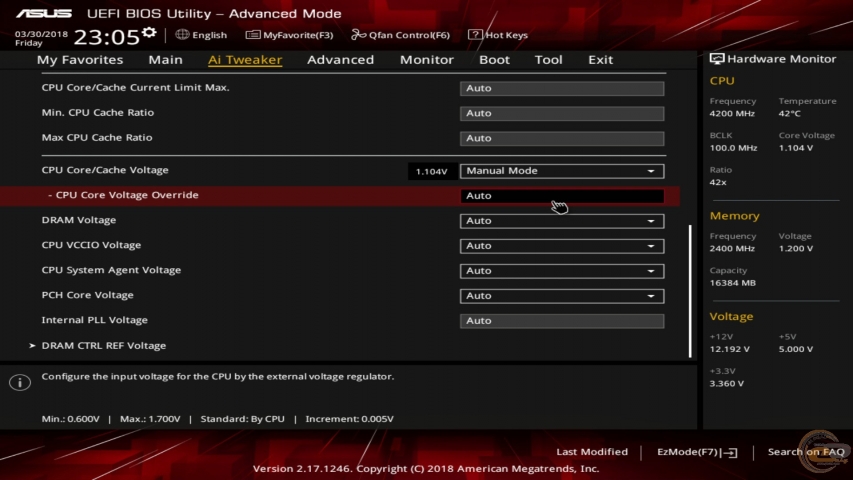Open the PCH Core Voltage dropdown
853x480 pixels.
pos(562,296)
